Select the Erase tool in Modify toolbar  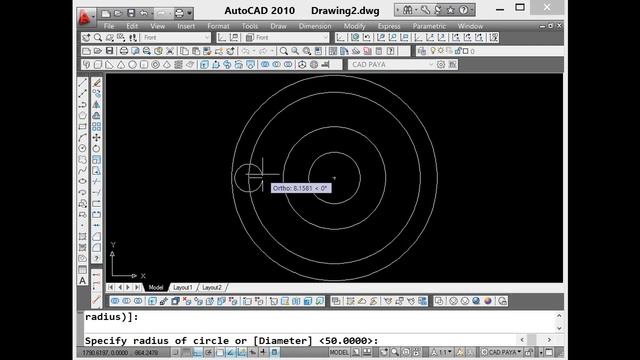tap(96, 82)
